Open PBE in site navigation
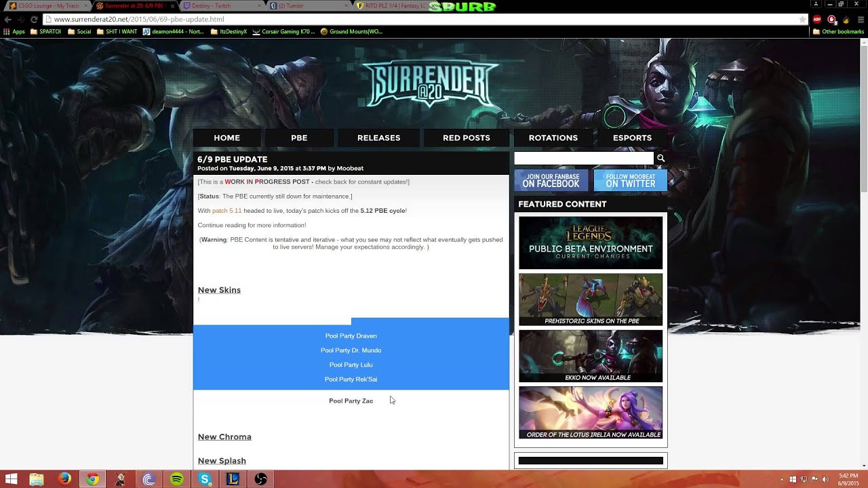The image size is (868, 488). [x=299, y=138]
